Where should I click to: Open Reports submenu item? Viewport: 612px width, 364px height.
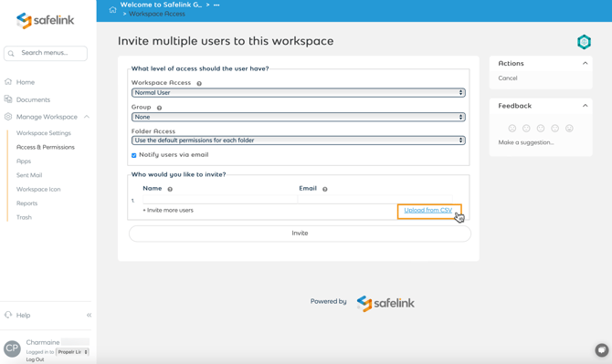coord(26,203)
